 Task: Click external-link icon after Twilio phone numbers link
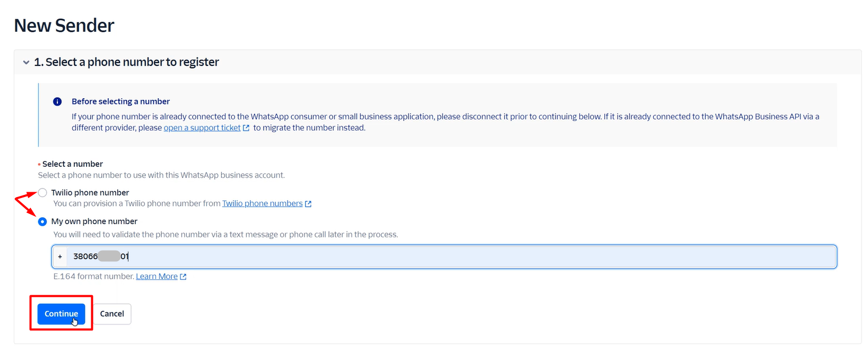click(x=308, y=204)
